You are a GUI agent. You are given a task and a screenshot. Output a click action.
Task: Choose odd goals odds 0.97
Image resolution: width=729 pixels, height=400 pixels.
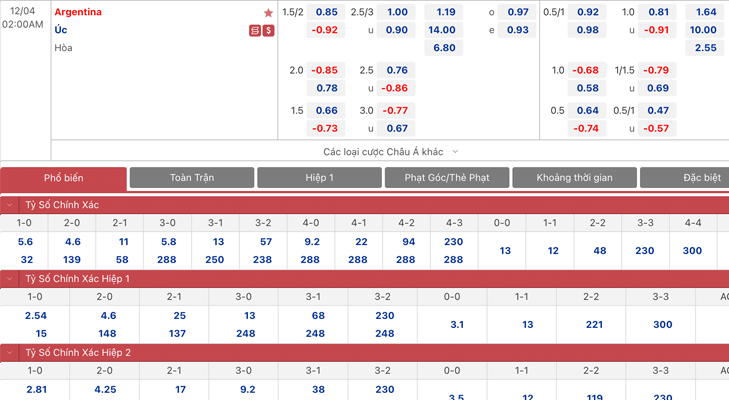(x=517, y=12)
